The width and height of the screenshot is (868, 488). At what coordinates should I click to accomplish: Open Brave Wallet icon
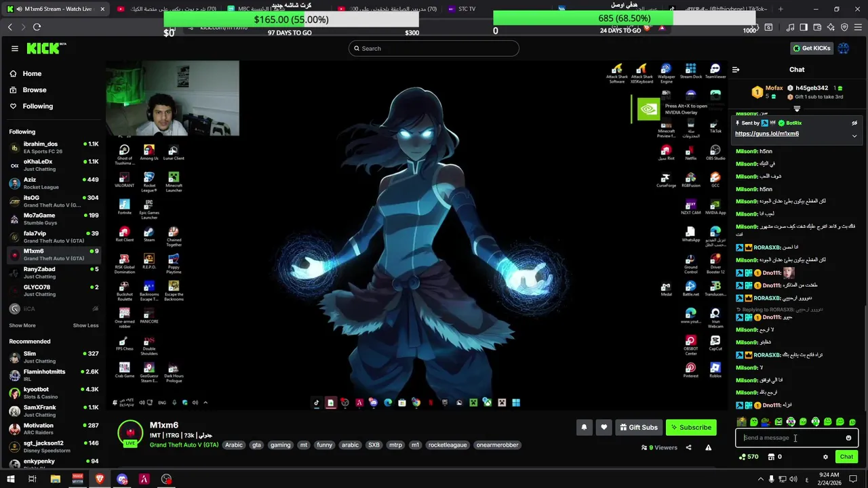coord(817,27)
